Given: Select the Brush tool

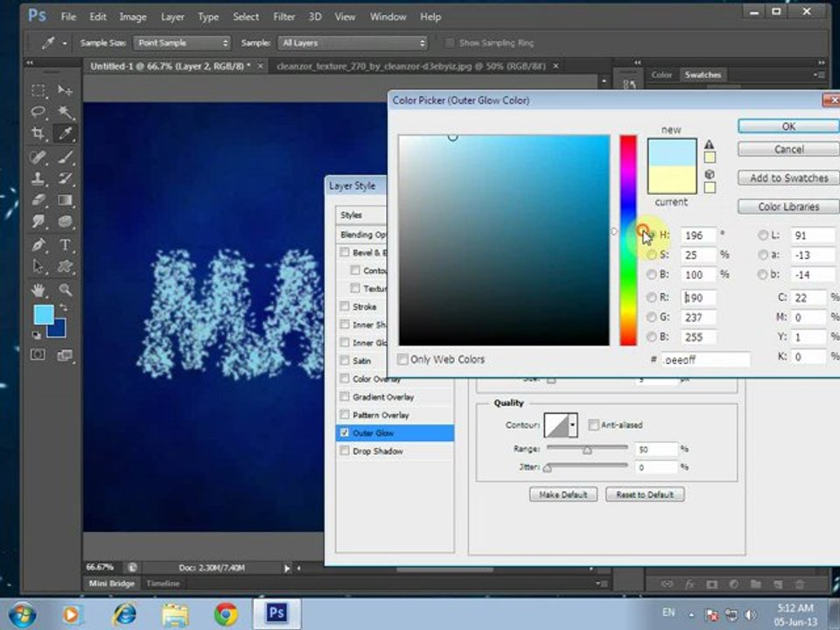Looking at the screenshot, I should [x=65, y=157].
